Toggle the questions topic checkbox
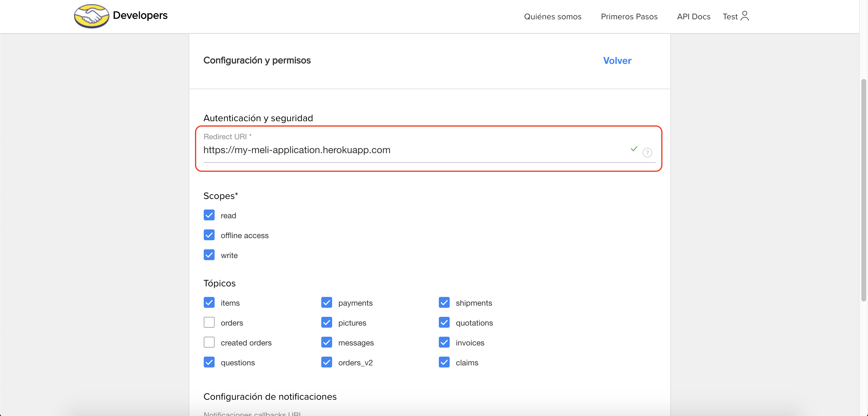The image size is (868, 416). coord(209,362)
